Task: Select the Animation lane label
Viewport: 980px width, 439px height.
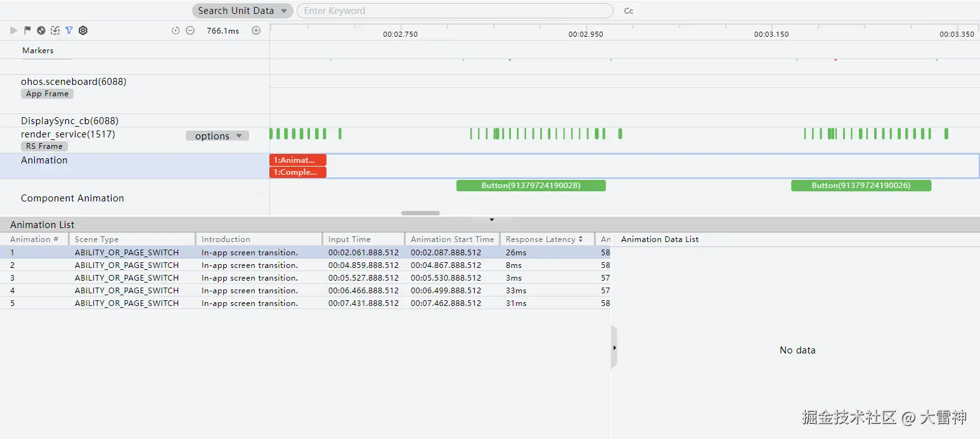Action: tap(44, 160)
